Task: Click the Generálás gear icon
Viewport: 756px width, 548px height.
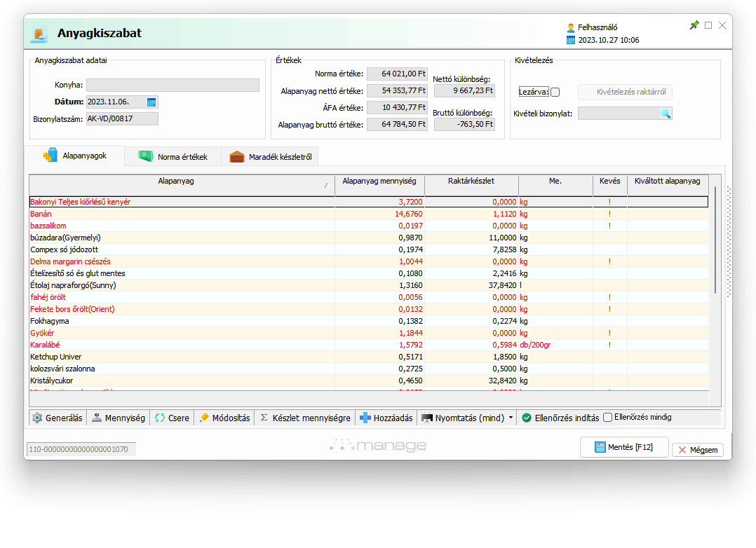Action: click(37, 418)
